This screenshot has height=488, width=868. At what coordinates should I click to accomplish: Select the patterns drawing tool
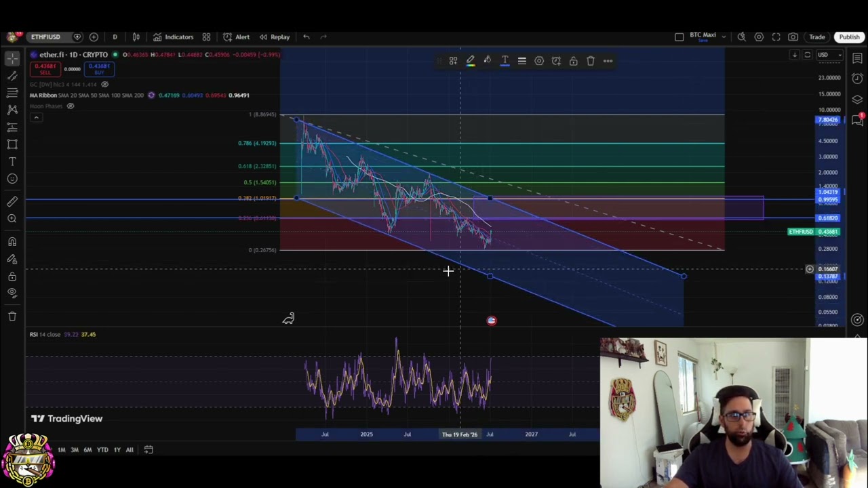pos(12,109)
